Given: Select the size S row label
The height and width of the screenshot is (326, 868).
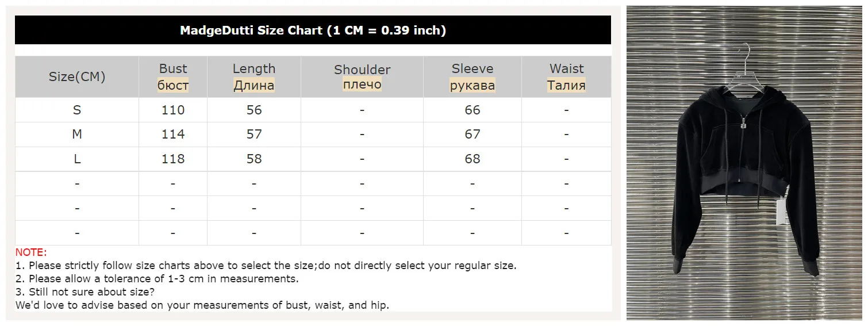Looking at the screenshot, I should click(77, 110).
